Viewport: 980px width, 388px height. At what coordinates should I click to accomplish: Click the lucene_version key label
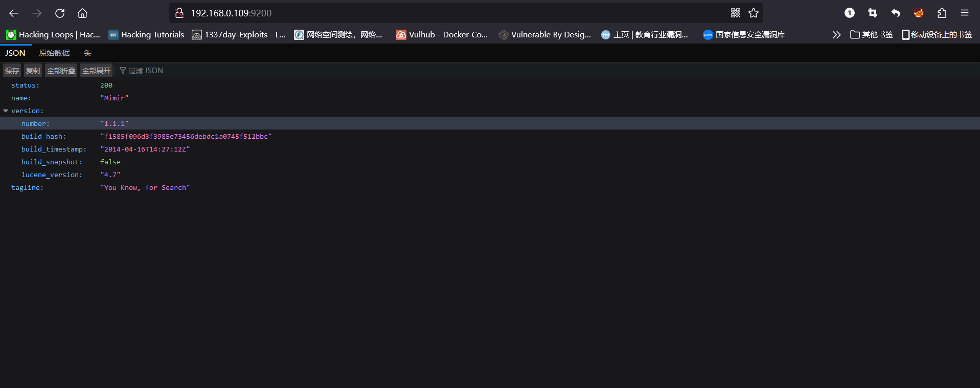click(x=52, y=175)
